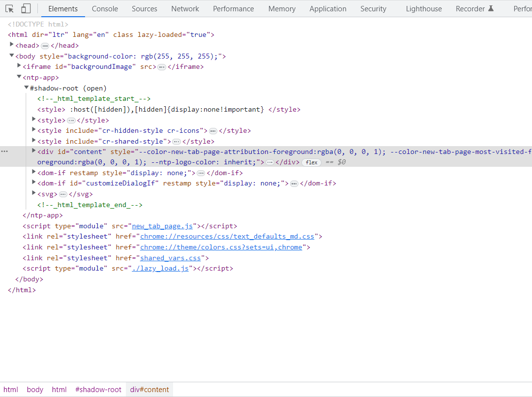Screen dimensions: 532x397
Task: Switch to the Console tab
Action: [104, 8]
